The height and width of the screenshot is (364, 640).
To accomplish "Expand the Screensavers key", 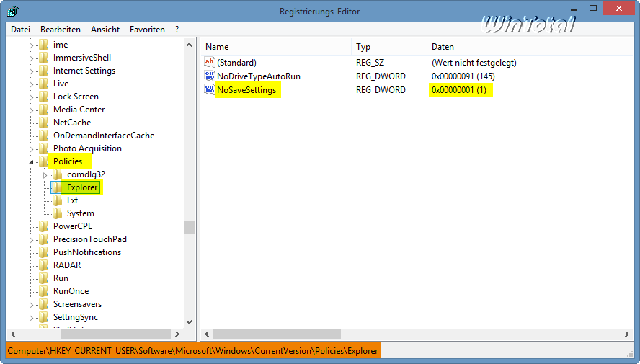I will pyautogui.click(x=31, y=305).
